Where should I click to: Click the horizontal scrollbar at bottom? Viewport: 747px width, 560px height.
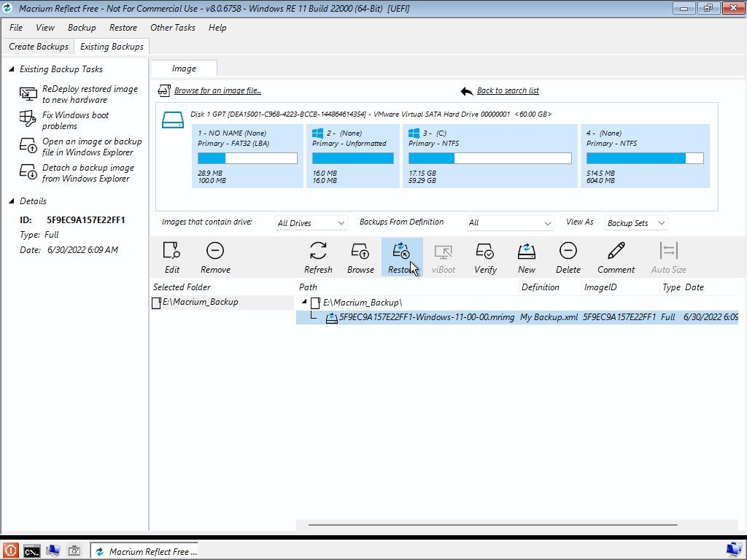[492, 525]
